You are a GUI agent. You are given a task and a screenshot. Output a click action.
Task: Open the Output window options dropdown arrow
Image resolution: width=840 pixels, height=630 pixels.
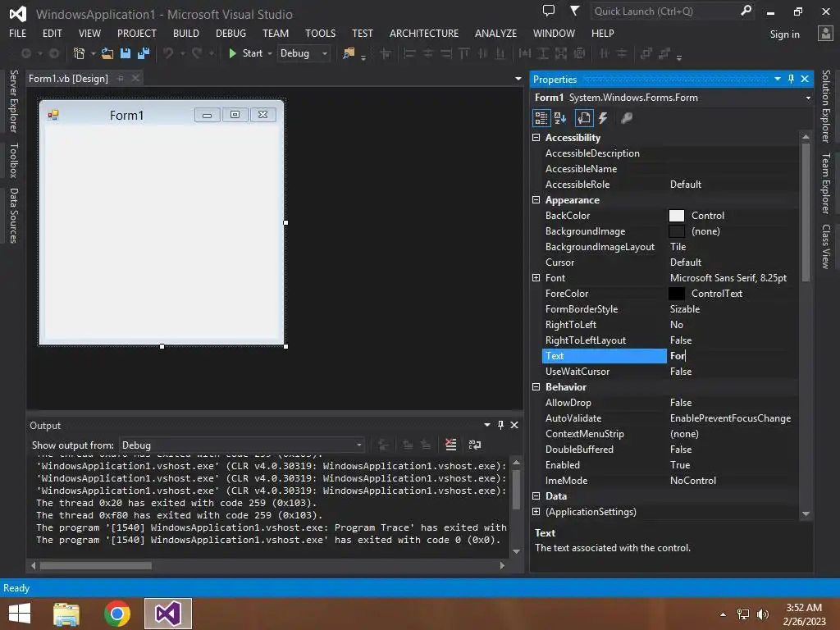[x=487, y=425]
